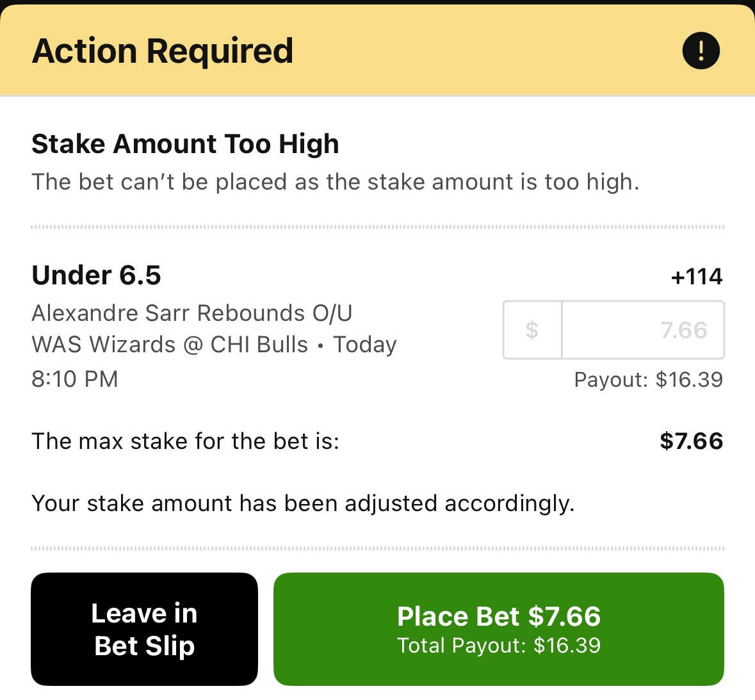
Task: Tap the 8:10 PM game time
Action: pyautogui.click(x=75, y=378)
